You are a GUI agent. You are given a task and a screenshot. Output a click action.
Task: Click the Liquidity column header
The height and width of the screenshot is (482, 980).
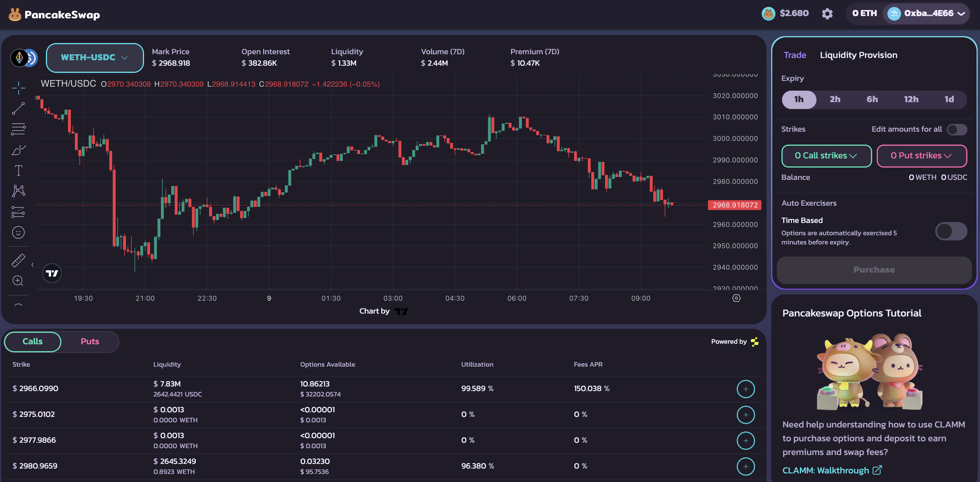(167, 364)
